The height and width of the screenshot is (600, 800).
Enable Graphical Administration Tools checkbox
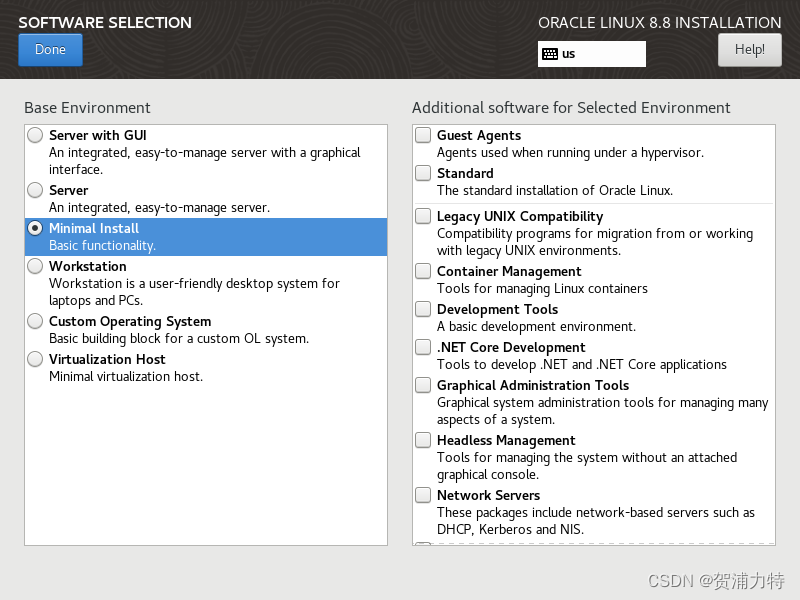coord(423,385)
